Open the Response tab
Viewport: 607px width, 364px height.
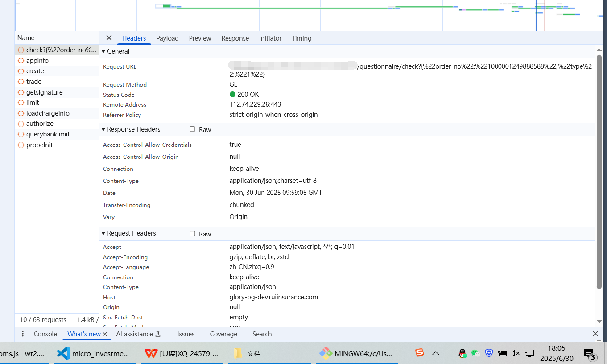[x=235, y=38]
